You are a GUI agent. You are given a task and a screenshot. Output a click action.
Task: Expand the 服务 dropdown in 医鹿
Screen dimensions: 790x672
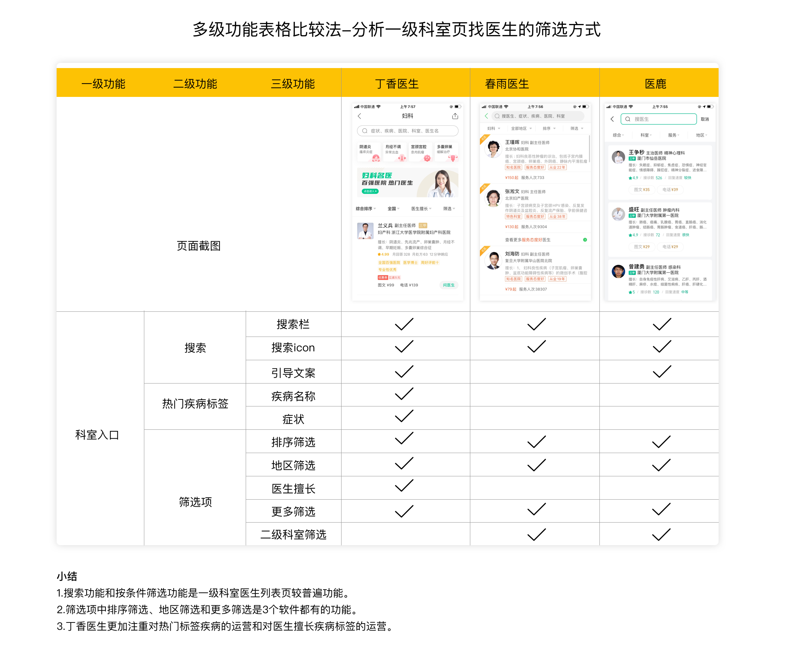673,135
